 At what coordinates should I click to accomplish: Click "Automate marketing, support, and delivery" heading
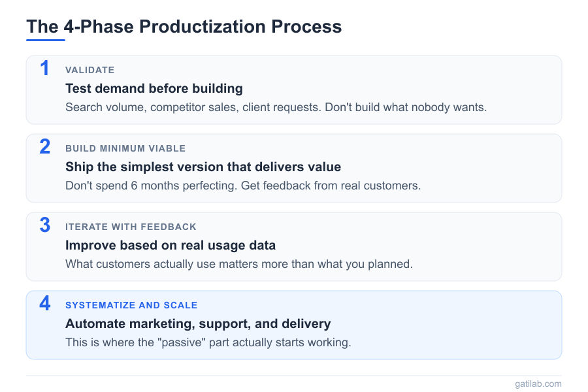198,323
